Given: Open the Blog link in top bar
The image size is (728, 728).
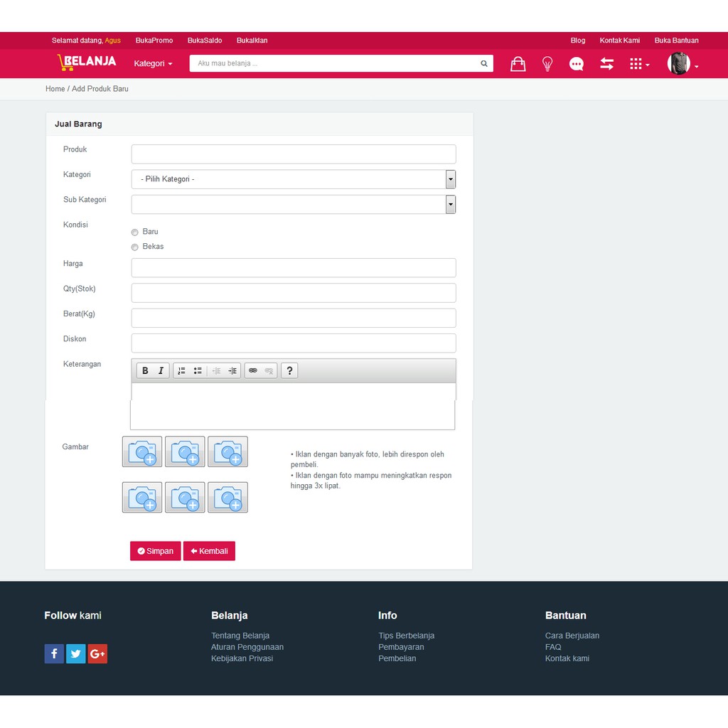Looking at the screenshot, I should coord(577,41).
